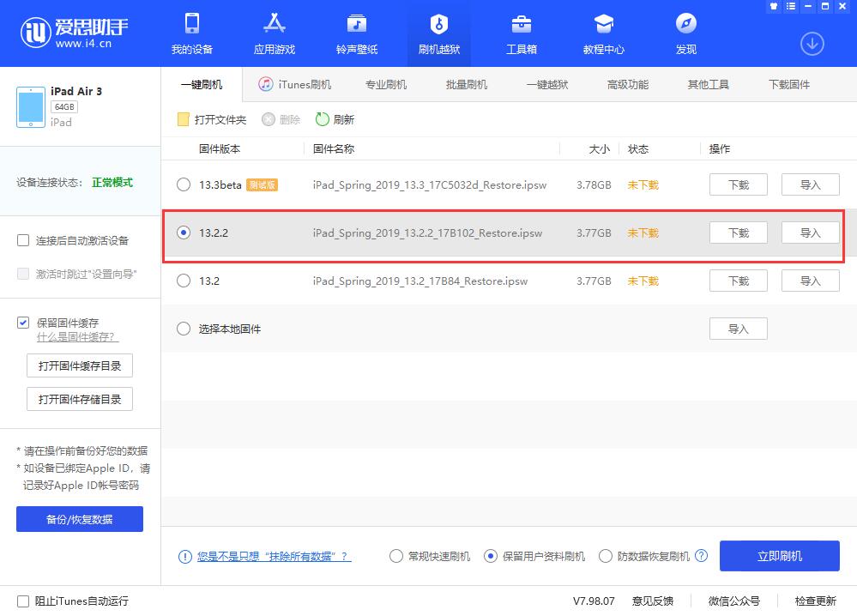Open the 发现 discover page
The image size is (857, 616).
(x=686, y=34)
